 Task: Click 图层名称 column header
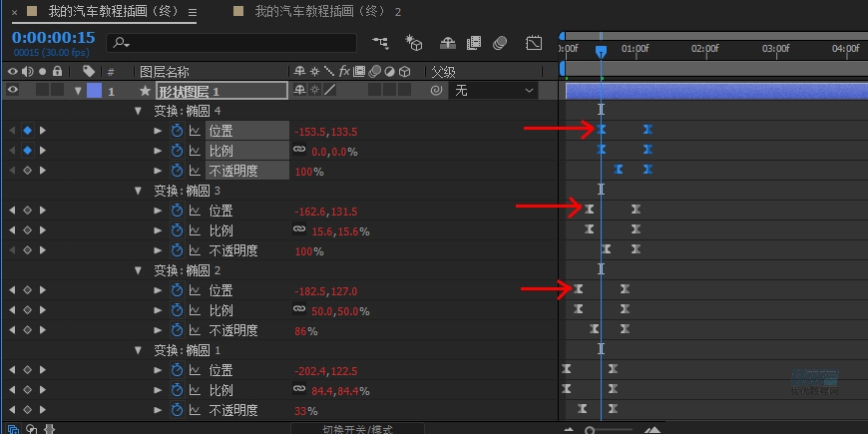pos(165,72)
